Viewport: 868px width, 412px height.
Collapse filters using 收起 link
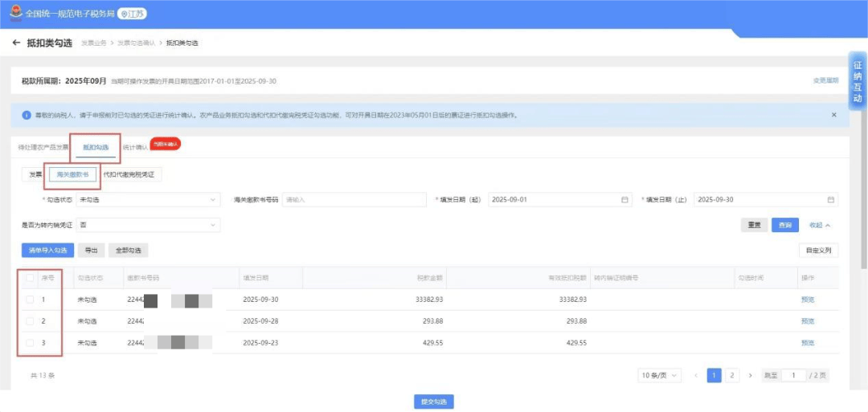tap(819, 225)
